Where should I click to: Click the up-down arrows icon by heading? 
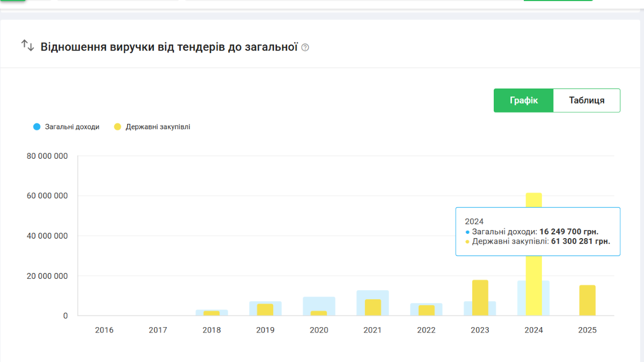(x=27, y=45)
